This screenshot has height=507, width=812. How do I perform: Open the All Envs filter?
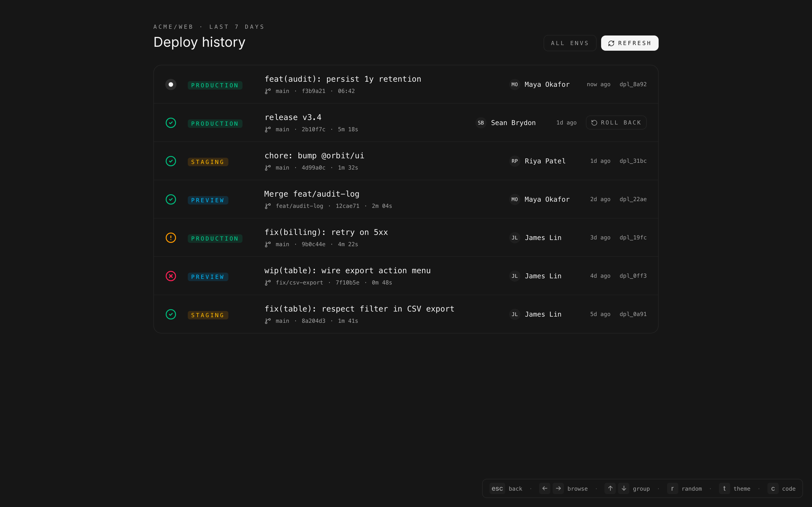tap(570, 43)
